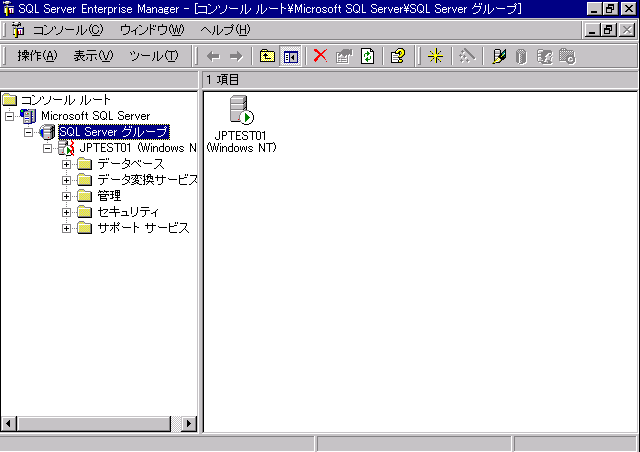Expand the サポート サービス node
The height and width of the screenshot is (452, 640).
66,228
